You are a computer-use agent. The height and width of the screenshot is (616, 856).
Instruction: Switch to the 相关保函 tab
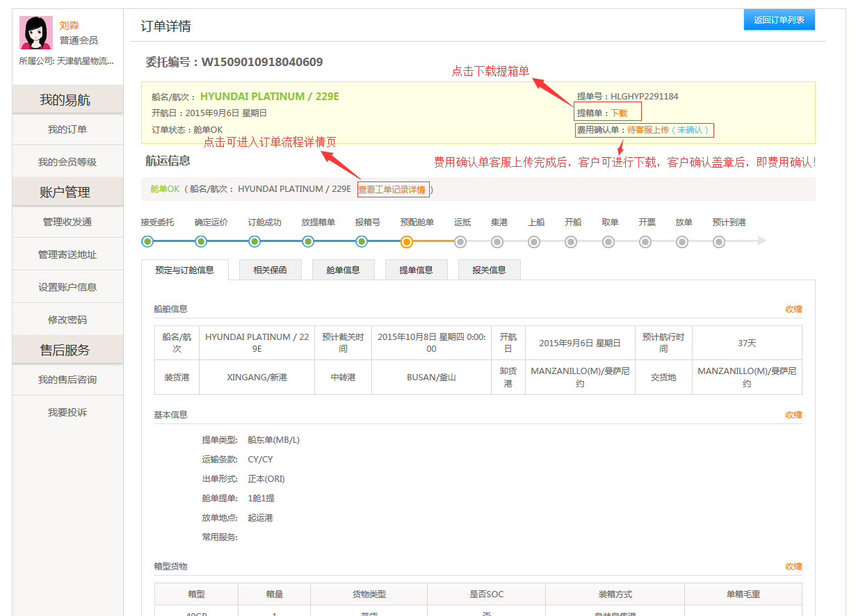270,270
